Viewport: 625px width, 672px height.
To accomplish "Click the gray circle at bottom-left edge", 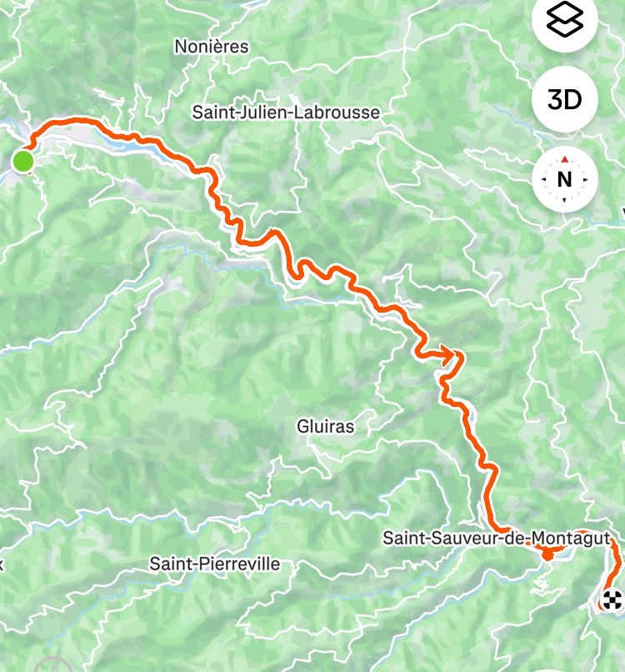I will coord(53,664).
